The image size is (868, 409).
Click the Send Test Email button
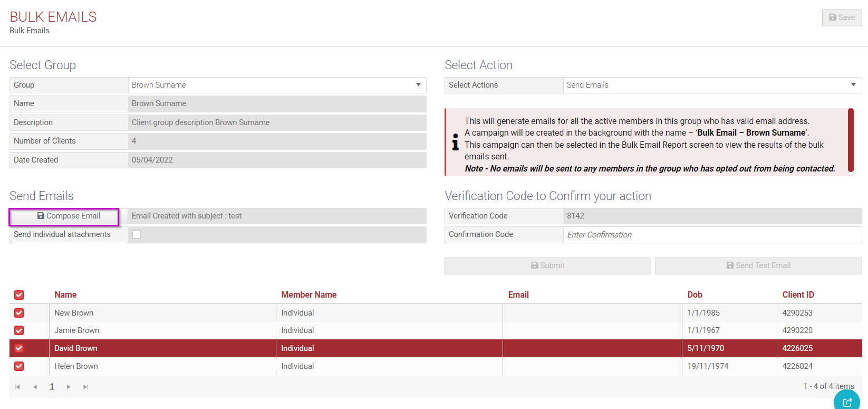pyautogui.click(x=758, y=265)
